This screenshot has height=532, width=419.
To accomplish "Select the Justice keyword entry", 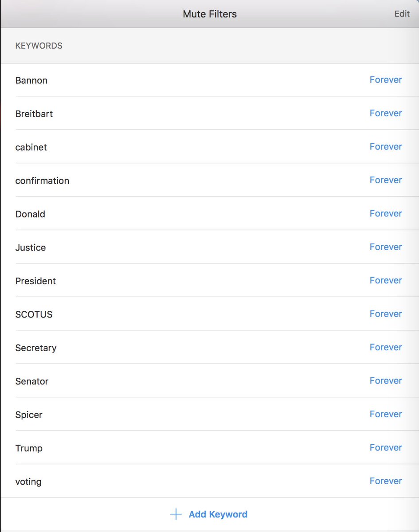I will 31,247.
